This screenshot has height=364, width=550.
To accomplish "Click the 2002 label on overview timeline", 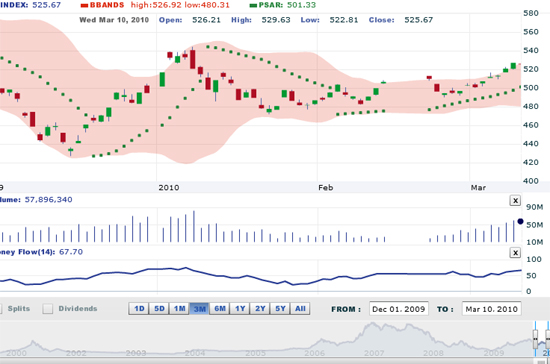I will 76,353.
